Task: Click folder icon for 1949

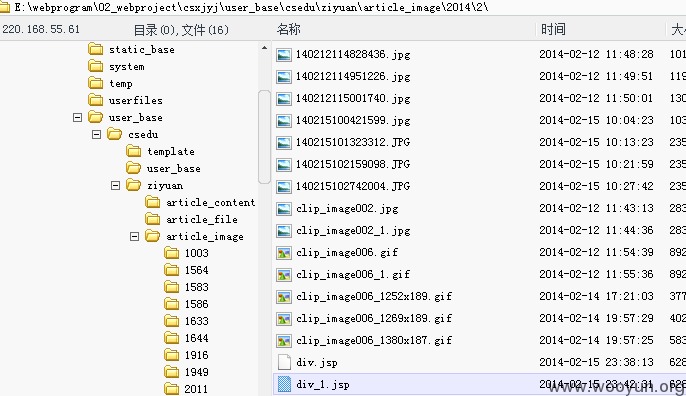Action: [172, 372]
